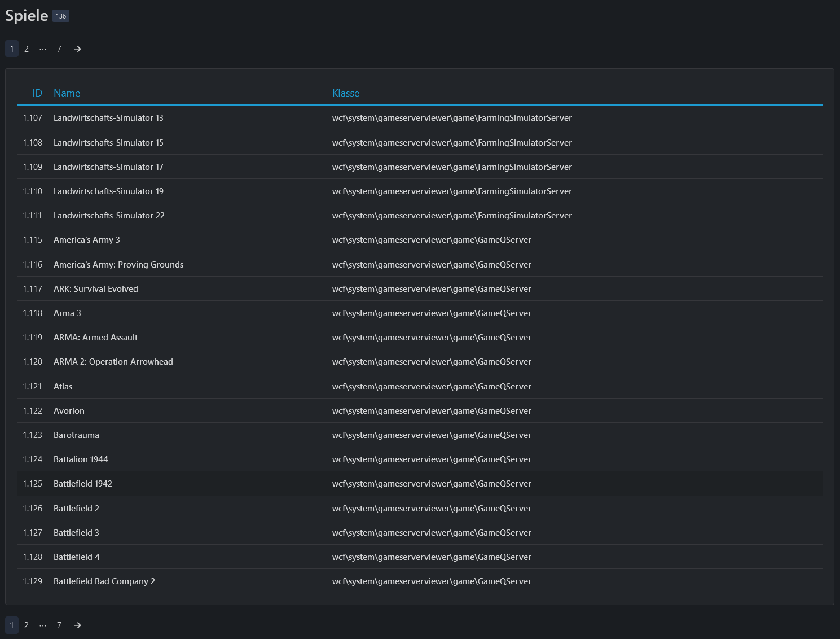The height and width of the screenshot is (639, 840).
Task: Sort the list by Klasse column
Action: coord(345,93)
